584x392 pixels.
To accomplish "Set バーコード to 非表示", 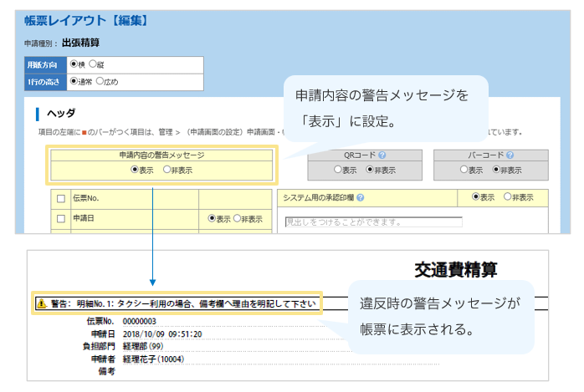I will coord(496,170).
